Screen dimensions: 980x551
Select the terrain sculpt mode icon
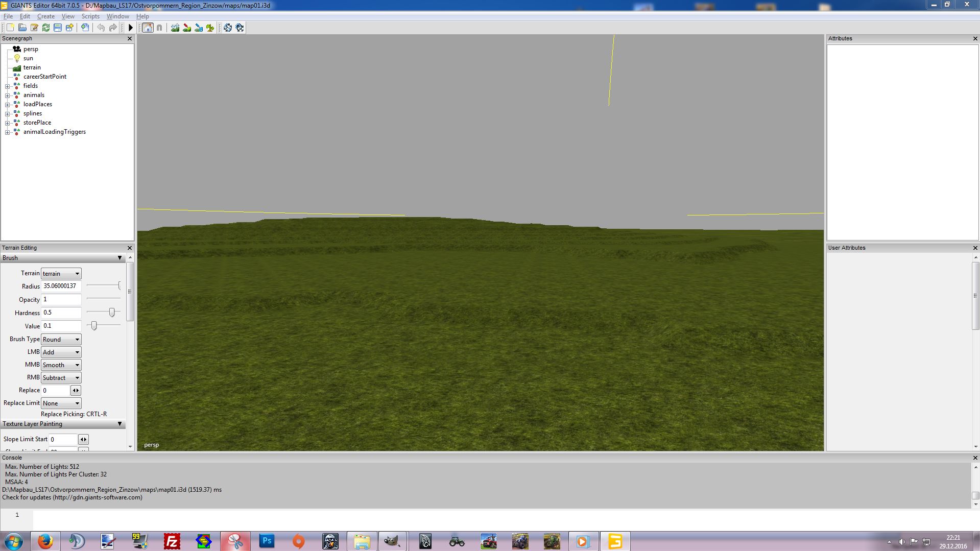[x=175, y=28]
